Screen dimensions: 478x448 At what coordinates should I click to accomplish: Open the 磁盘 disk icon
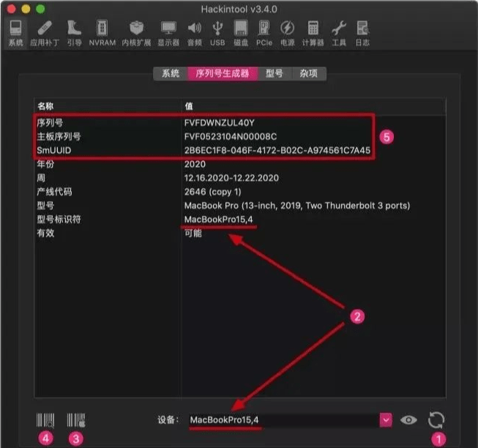click(x=241, y=33)
